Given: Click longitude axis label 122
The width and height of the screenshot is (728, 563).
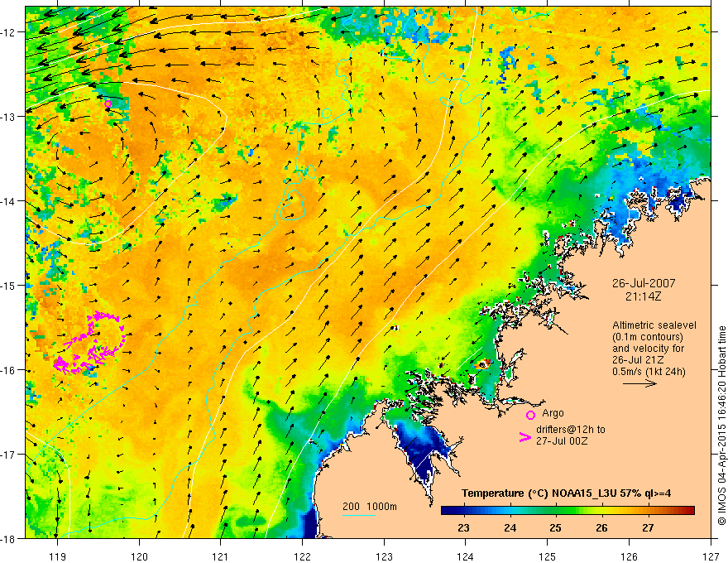Looking at the screenshot, I should click(x=302, y=556).
